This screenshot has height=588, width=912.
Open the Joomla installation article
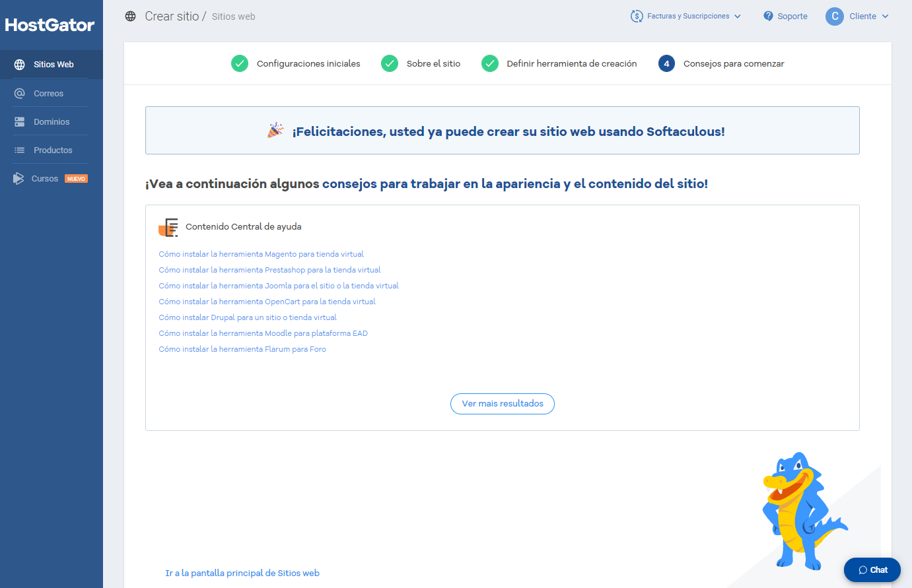pyautogui.click(x=279, y=286)
